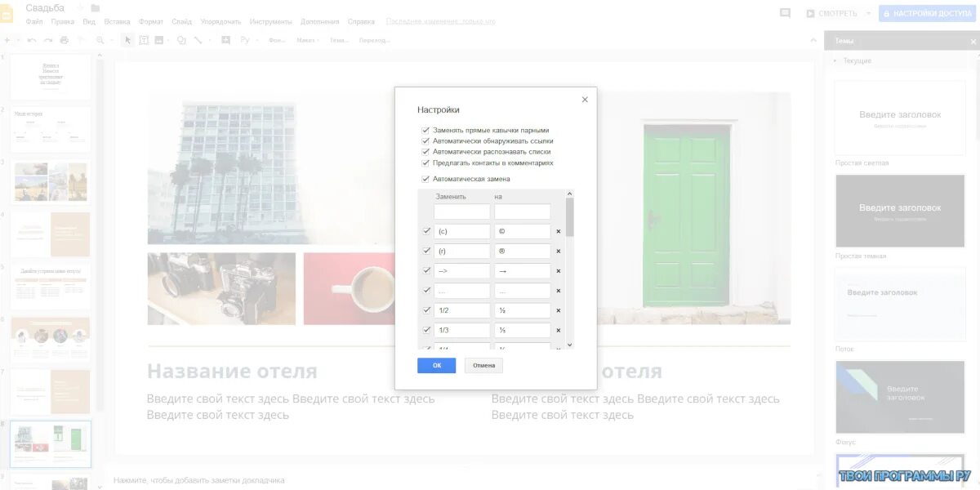Click the НАСТРОЙКИ ДОСТУПА share button
This screenshot has width=980, height=490.
926,13
